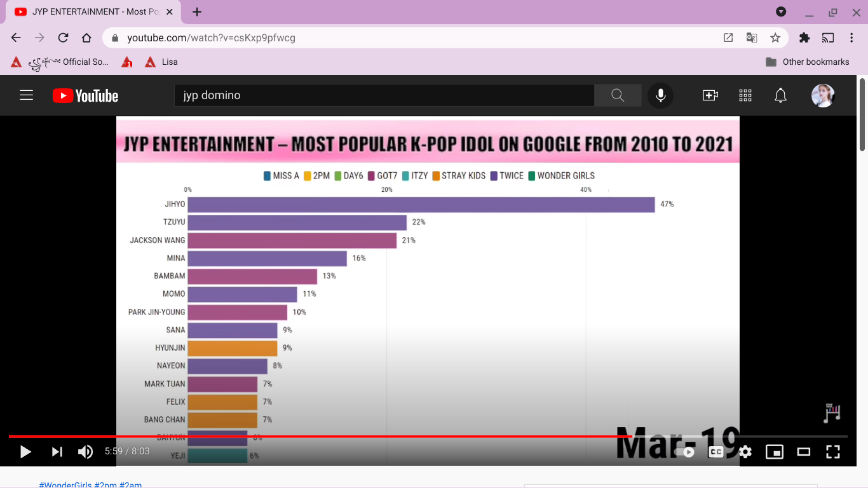Open the Other bookmarks folder
The width and height of the screenshot is (868, 488).
coord(808,62)
